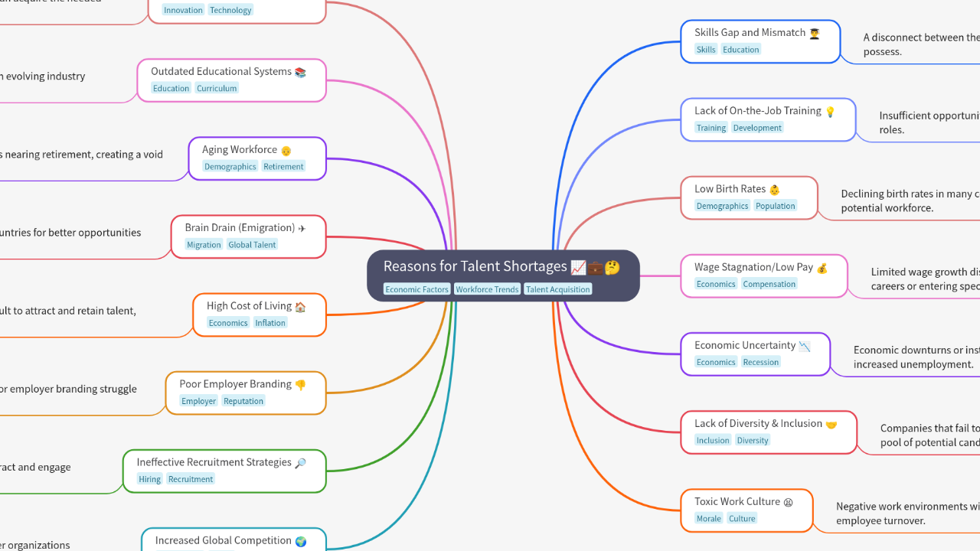Click the money bag icon on Wage Stagnation
Viewport: 980px width, 551px height.
[x=822, y=268]
